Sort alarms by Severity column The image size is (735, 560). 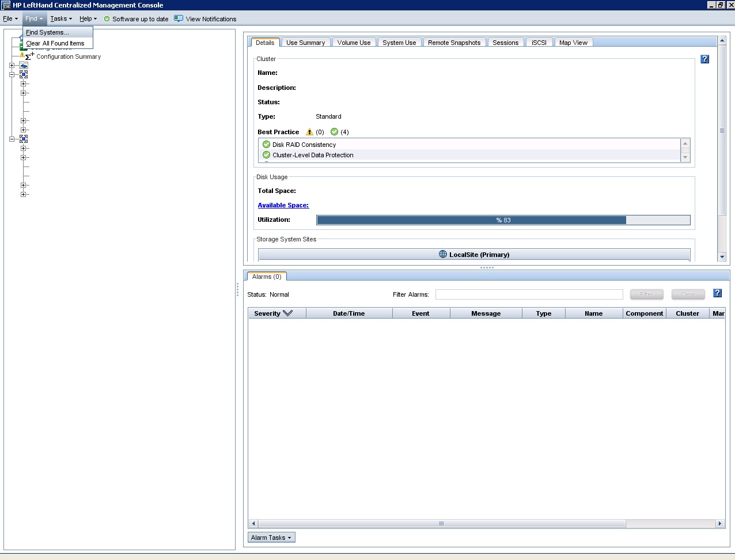(x=277, y=313)
